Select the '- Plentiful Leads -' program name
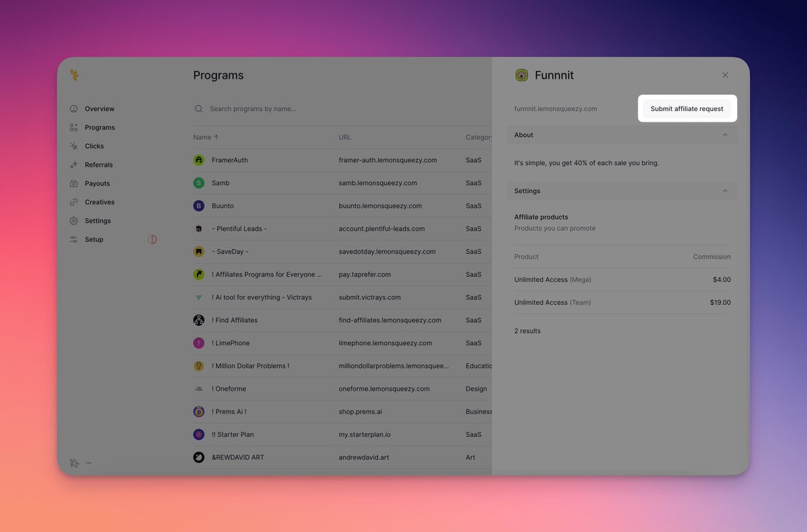The height and width of the screenshot is (532, 807). click(239, 229)
